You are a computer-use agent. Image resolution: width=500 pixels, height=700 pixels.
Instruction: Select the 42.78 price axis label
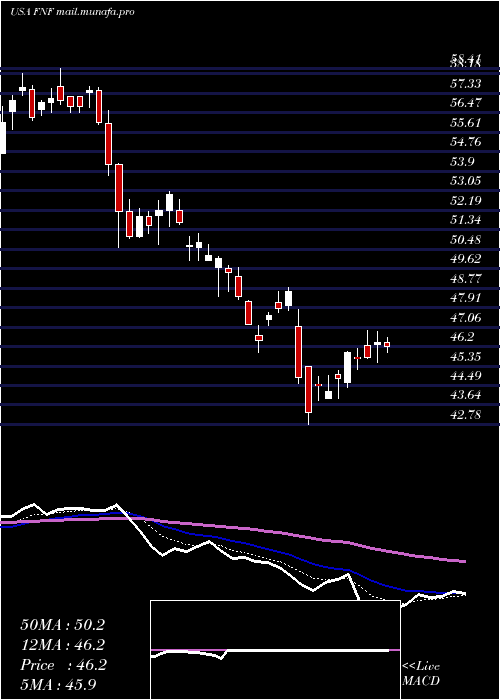[x=466, y=415]
